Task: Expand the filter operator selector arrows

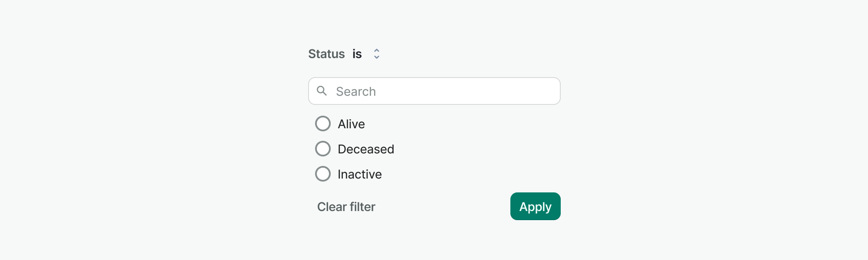Action: point(377,54)
